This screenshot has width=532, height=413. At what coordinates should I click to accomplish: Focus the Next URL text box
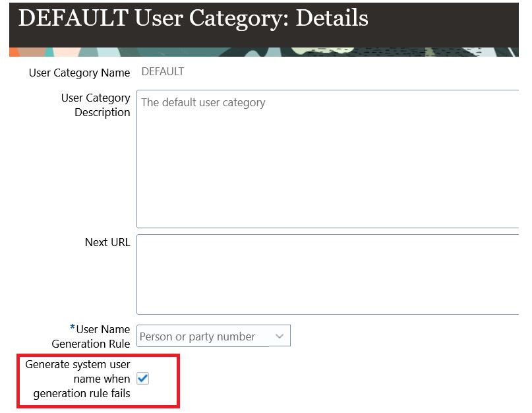point(328,274)
